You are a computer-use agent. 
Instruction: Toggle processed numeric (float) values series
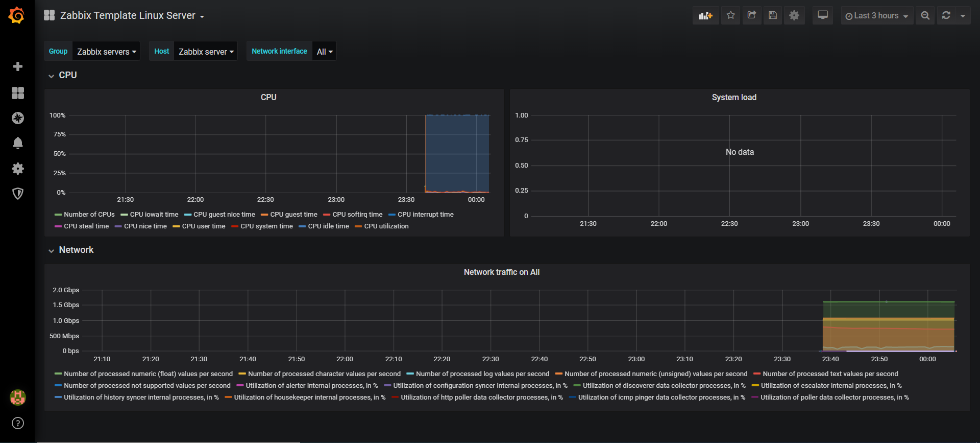coord(148,374)
